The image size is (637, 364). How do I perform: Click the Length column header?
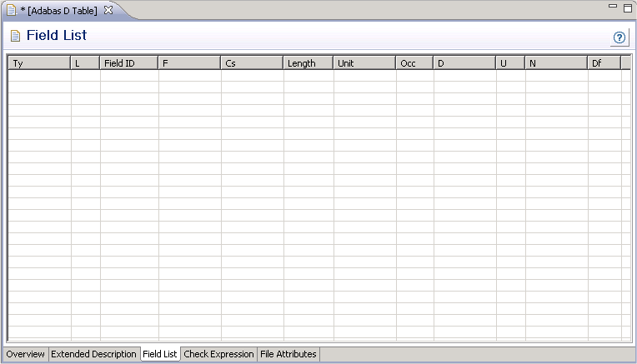[x=308, y=63]
